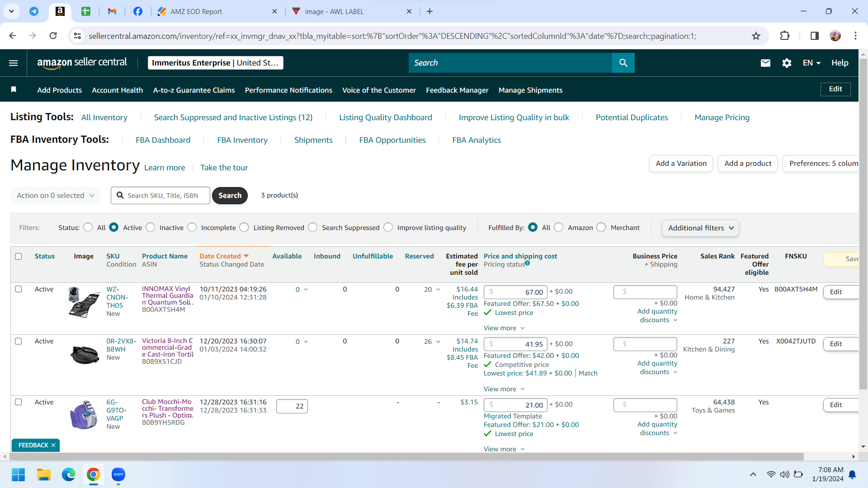The height and width of the screenshot is (488, 868).
Task: Expand the reserved 26 units dropdown
Action: pos(432,342)
